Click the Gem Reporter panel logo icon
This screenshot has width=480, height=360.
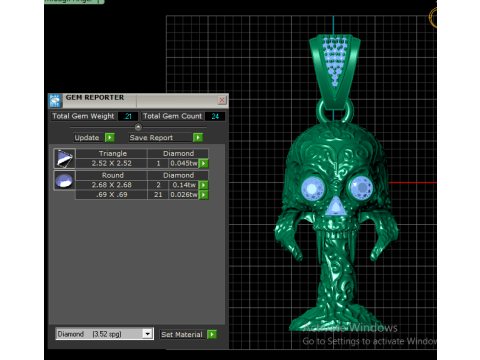coord(55,101)
